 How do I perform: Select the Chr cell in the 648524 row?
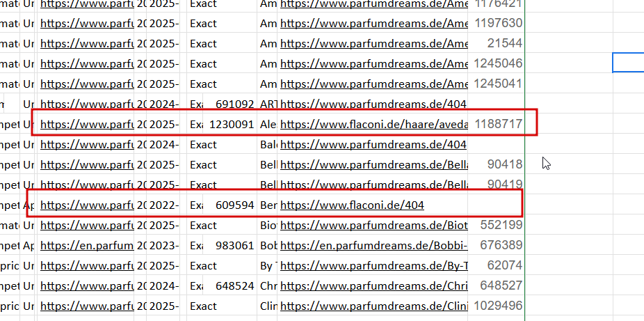[268, 285]
